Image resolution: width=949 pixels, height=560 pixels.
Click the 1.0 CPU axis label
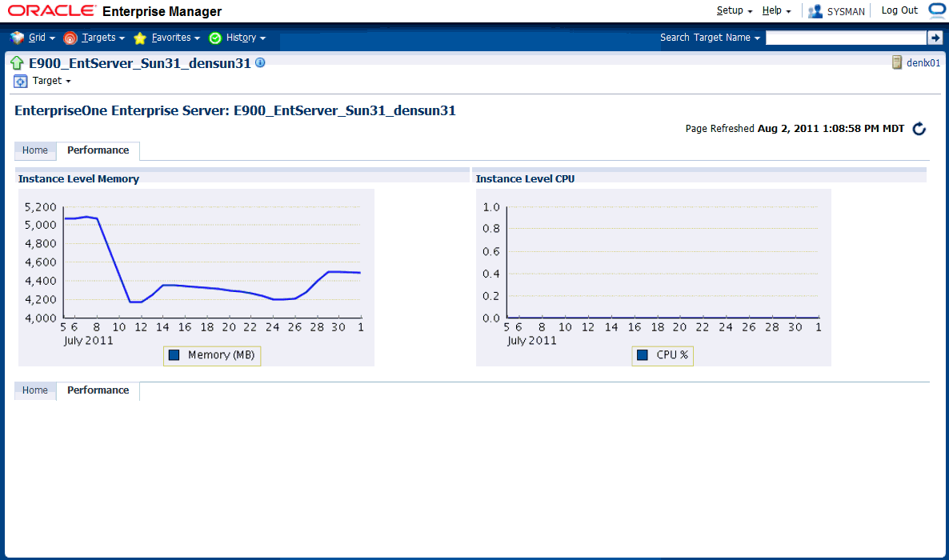[x=491, y=207]
